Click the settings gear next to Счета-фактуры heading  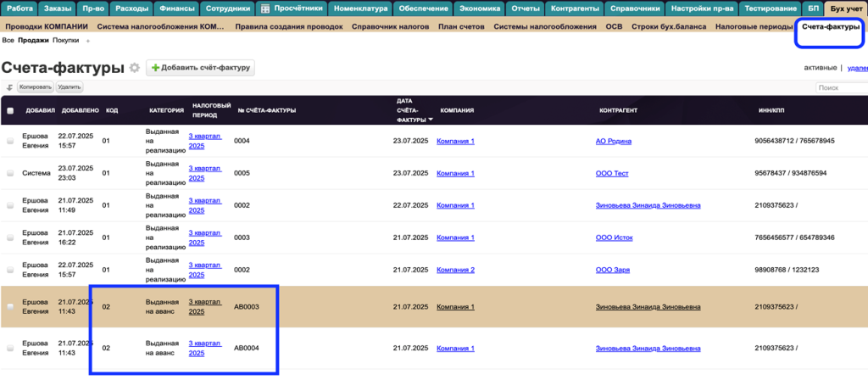pyautogui.click(x=134, y=68)
